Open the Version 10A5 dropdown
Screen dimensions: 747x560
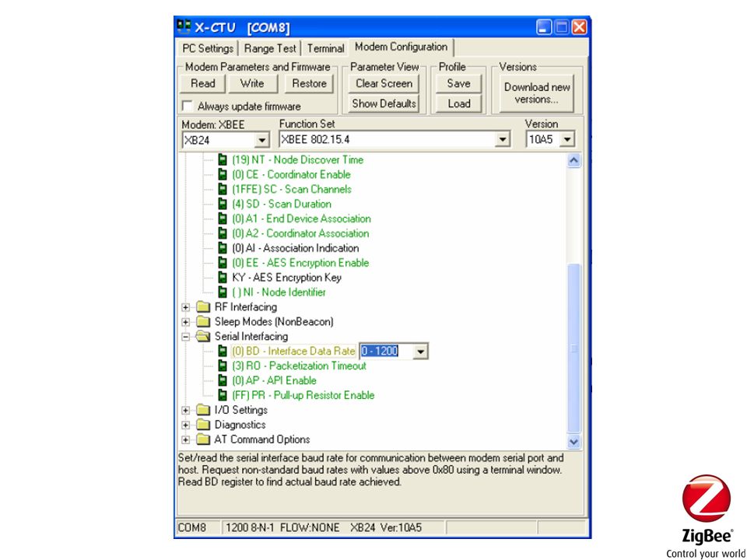[x=567, y=139]
